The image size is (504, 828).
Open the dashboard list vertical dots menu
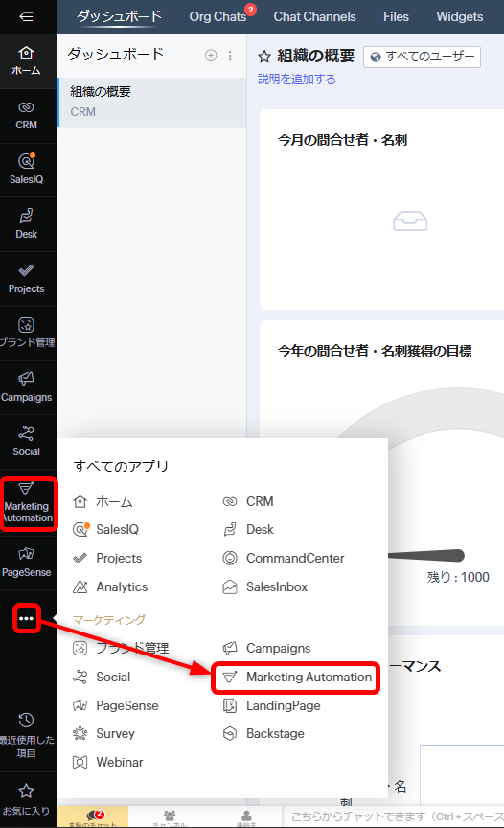230,56
